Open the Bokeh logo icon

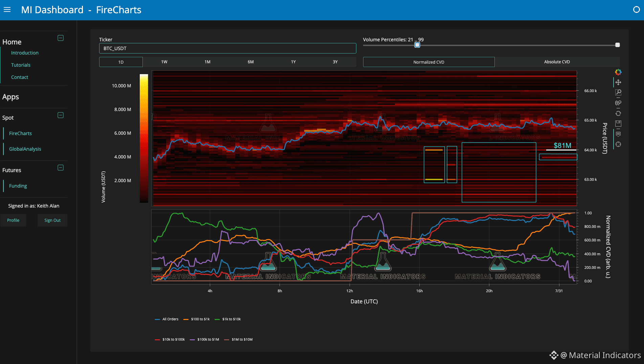click(618, 72)
